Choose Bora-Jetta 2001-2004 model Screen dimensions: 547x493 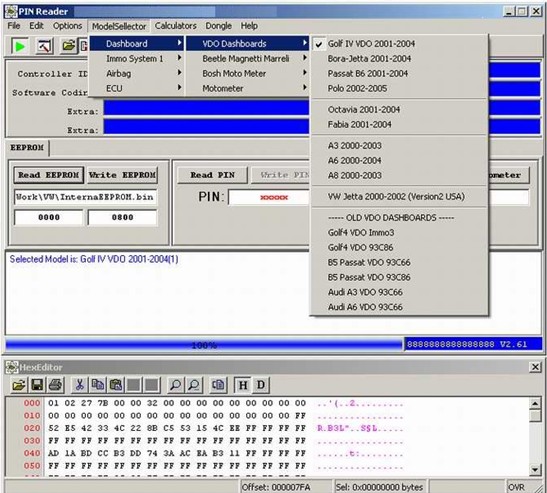pyautogui.click(x=399, y=59)
